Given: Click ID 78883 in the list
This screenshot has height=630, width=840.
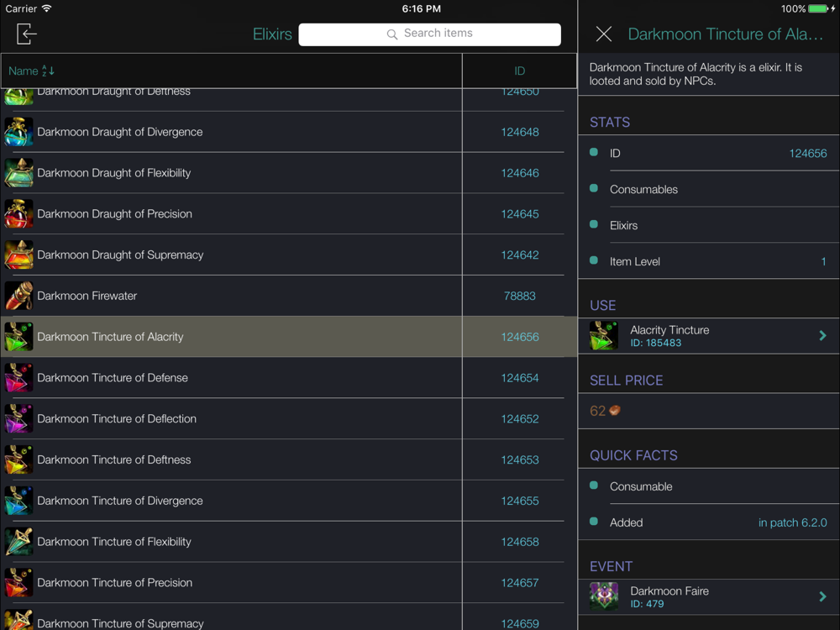Looking at the screenshot, I should click(x=520, y=296).
